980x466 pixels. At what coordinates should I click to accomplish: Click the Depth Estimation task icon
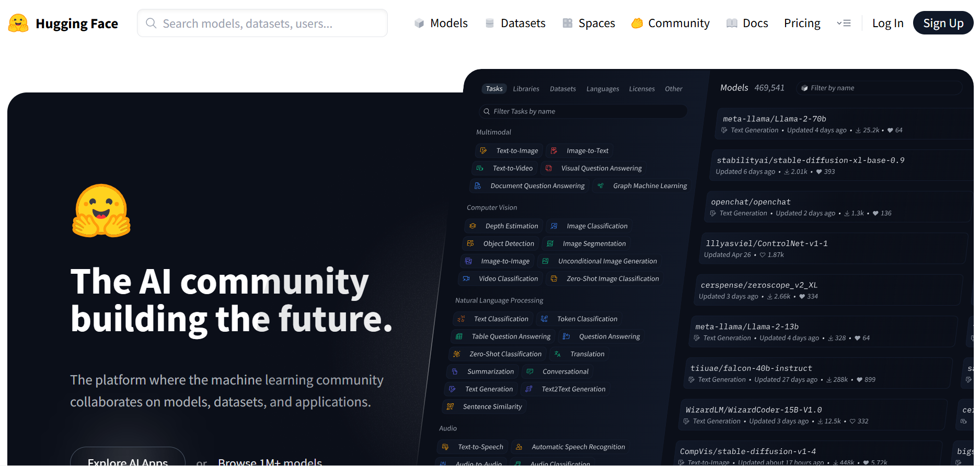pos(472,226)
